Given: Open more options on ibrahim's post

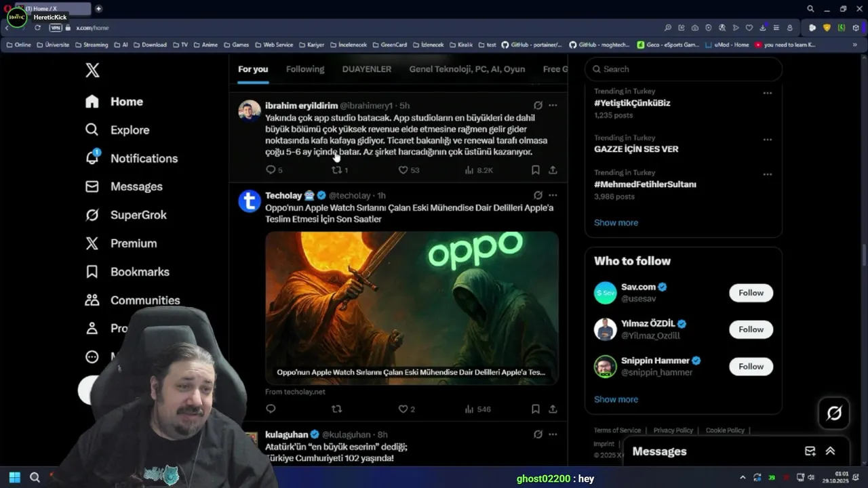Looking at the screenshot, I should [x=553, y=106].
